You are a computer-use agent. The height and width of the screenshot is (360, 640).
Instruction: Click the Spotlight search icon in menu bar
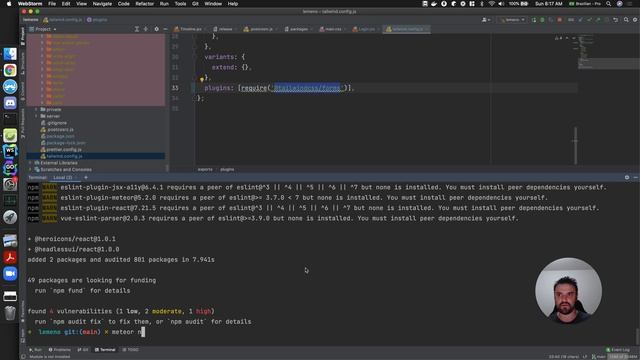(x=609, y=4)
